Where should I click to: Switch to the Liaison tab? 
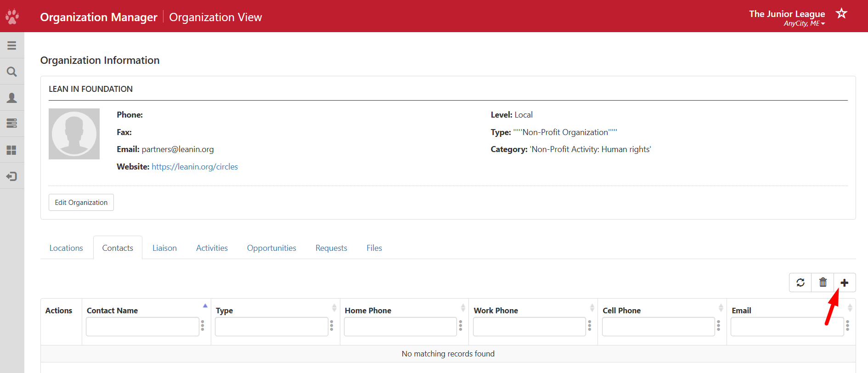(x=164, y=248)
